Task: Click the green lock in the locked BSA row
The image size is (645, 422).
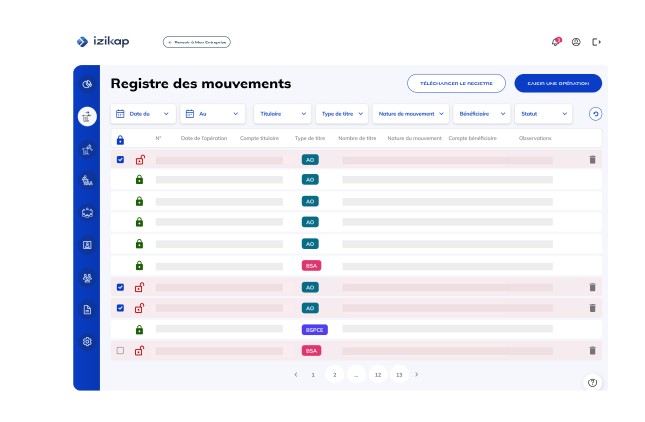Action: pyautogui.click(x=139, y=265)
